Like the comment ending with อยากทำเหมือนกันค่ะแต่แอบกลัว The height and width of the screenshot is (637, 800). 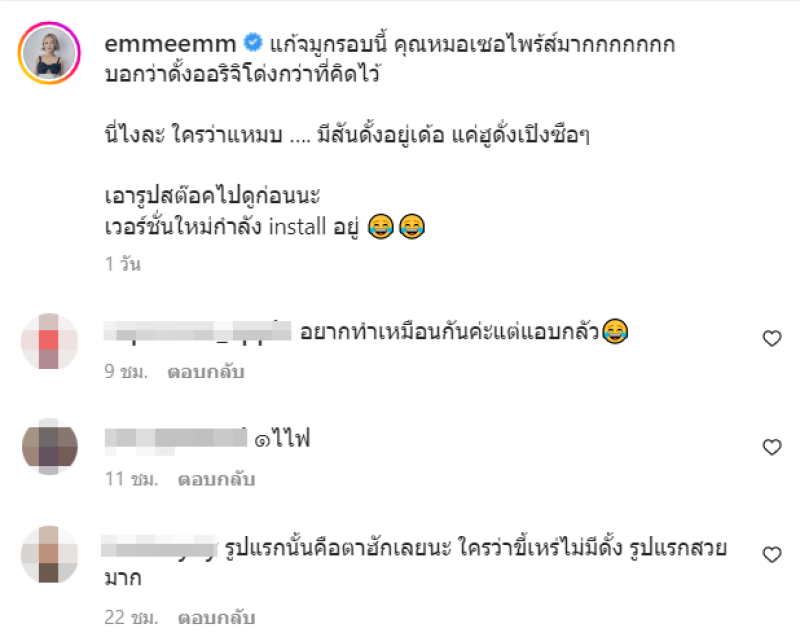tap(772, 338)
